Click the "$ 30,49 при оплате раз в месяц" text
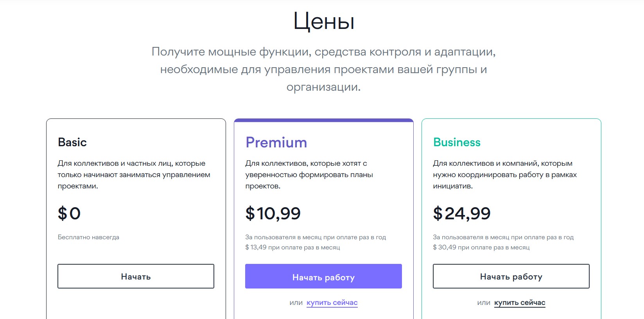The height and width of the screenshot is (319, 644). coord(481,247)
